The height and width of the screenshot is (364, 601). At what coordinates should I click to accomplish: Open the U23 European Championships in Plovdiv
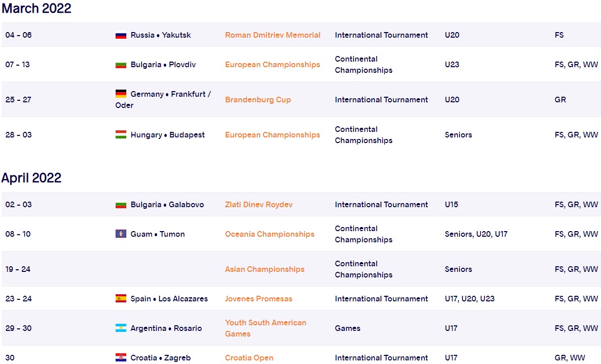click(x=272, y=65)
